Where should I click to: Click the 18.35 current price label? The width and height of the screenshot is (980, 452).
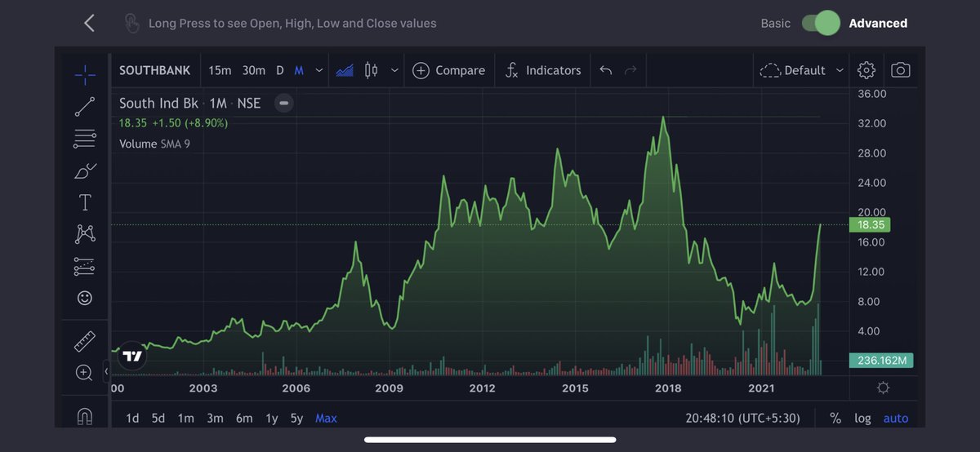[x=870, y=224]
